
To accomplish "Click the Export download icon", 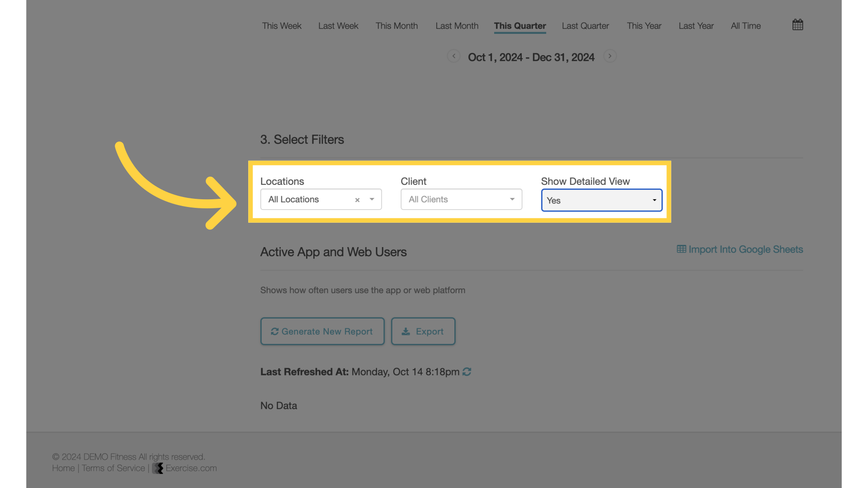I will pos(406,331).
